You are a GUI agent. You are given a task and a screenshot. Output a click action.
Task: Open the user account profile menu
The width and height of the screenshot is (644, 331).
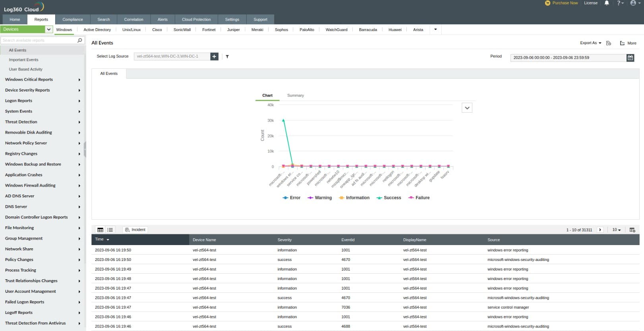click(x=634, y=3)
